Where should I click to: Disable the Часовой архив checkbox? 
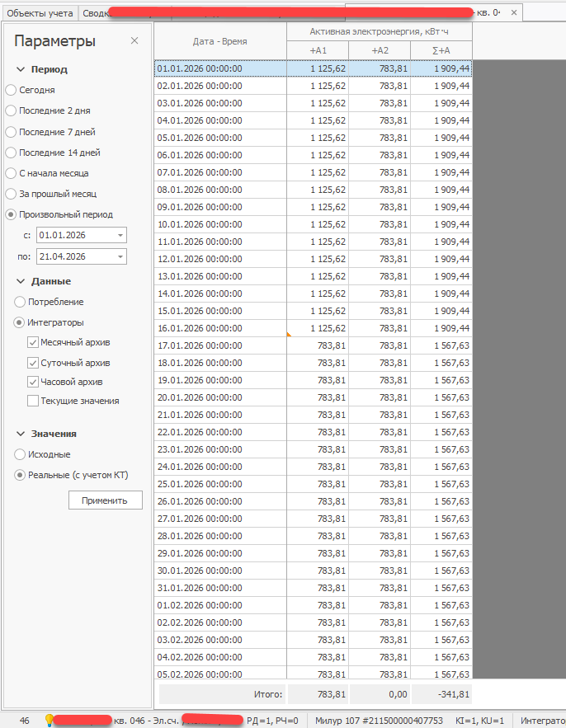[33, 382]
